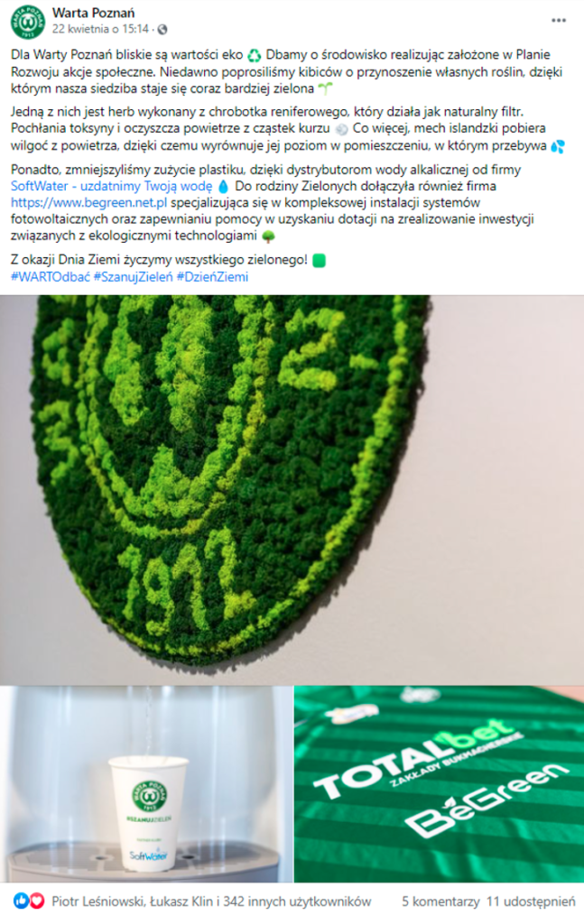Screen dimensions: 584x924
Task: Click the blue water drop emoji
Action: point(223,187)
